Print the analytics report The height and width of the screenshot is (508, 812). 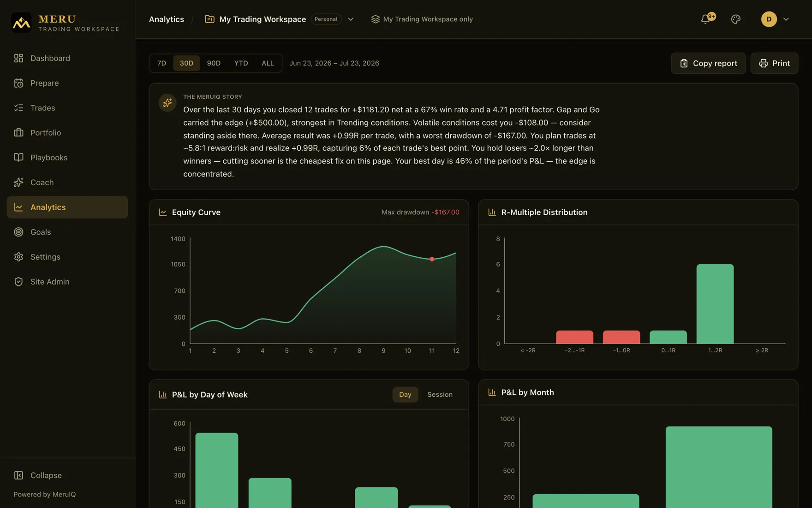(774, 63)
